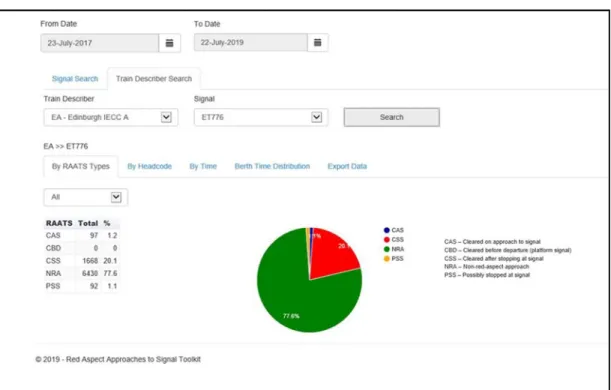The width and height of the screenshot is (611, 390).
Task: Click the NRA total value 6430
Action: (90, 274)
